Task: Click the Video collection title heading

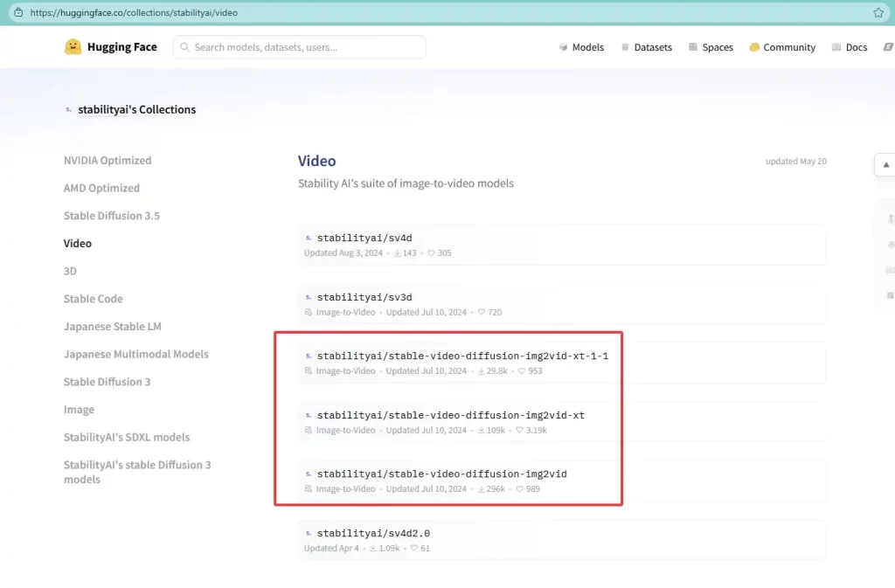Action: (x=316, y=162)
